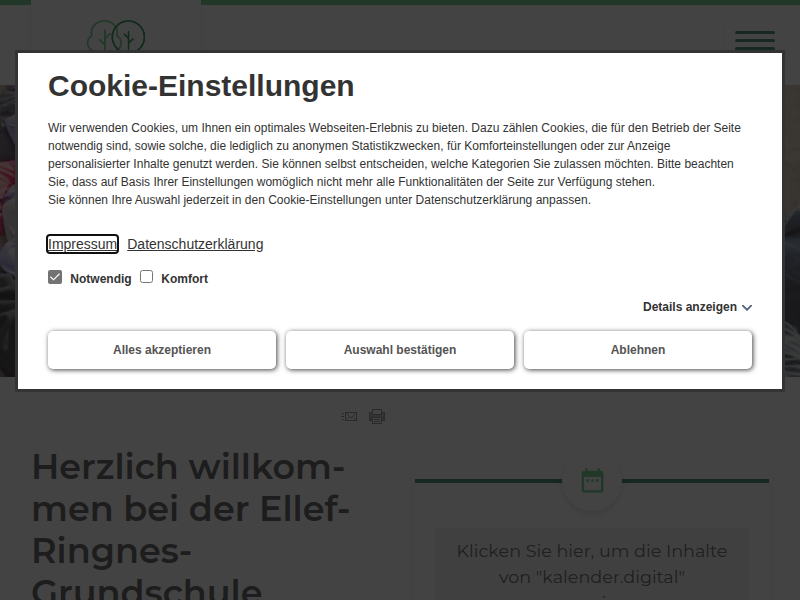The image size is (800, 600).
Task: Click the school tree logo
Action: 116,37
